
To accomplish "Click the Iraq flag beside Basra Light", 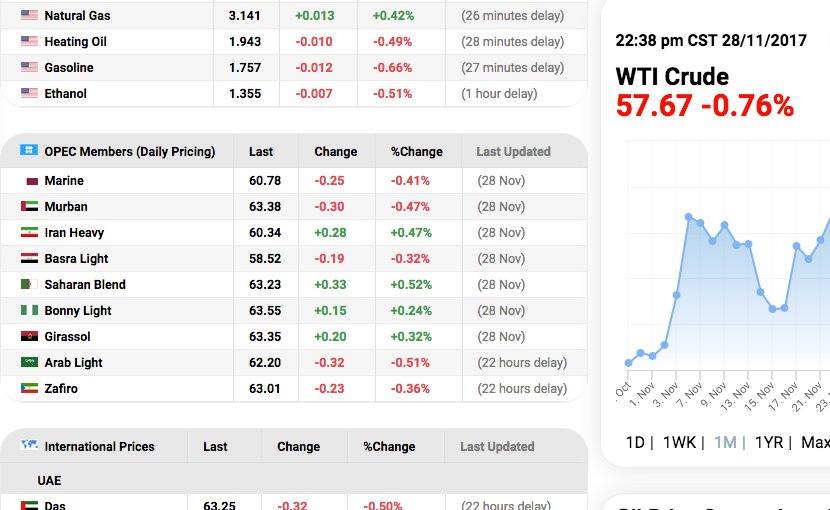I will pos(29,258).
